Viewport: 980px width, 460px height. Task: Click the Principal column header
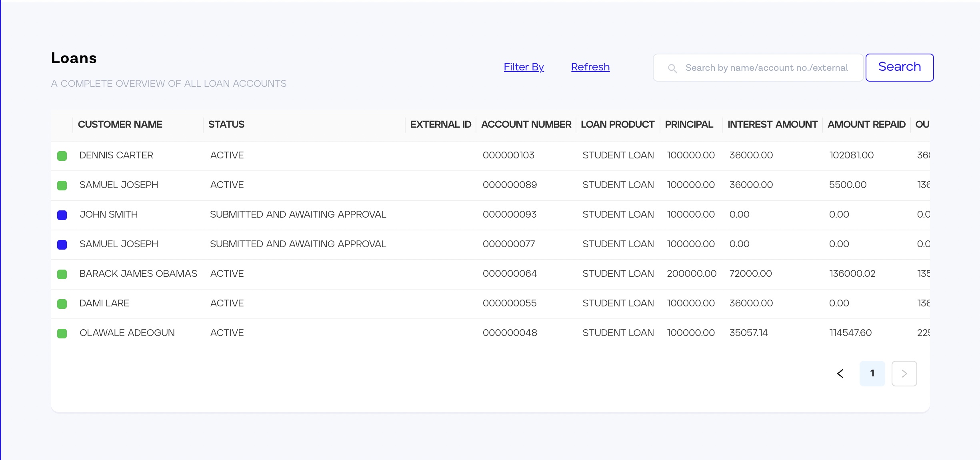coord(689,125)
